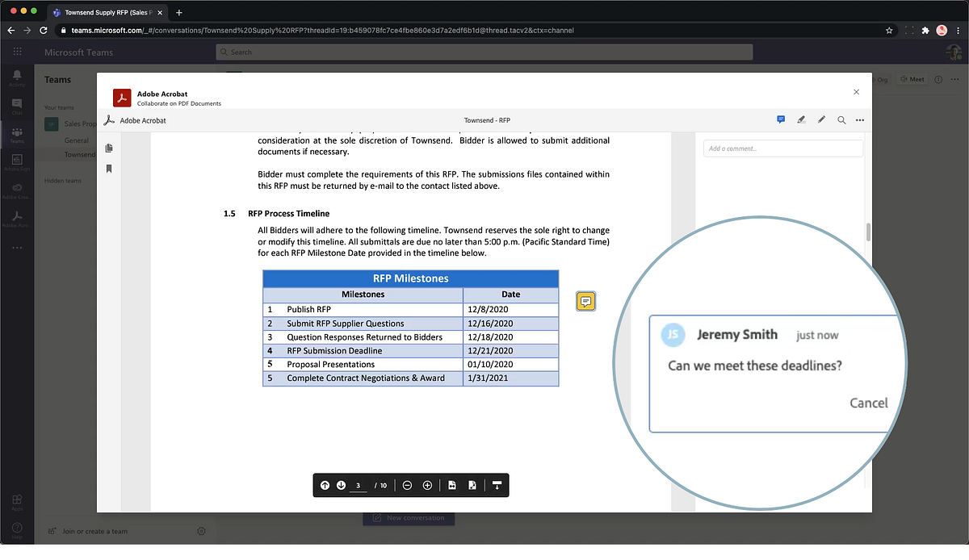This screenshot has height=560, width=969.
Task: Start a meeting with the Meet button
Action: click(x=912, y=80)
